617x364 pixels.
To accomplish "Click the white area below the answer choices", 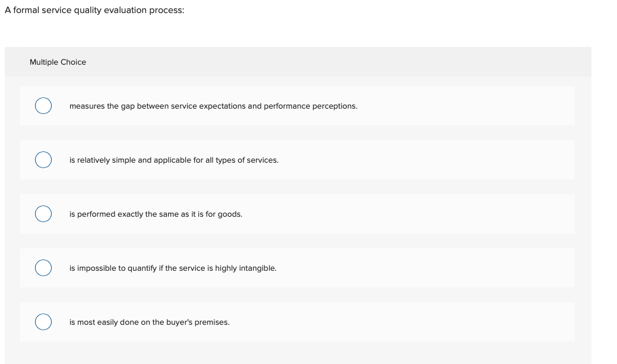I will point(297,353).
